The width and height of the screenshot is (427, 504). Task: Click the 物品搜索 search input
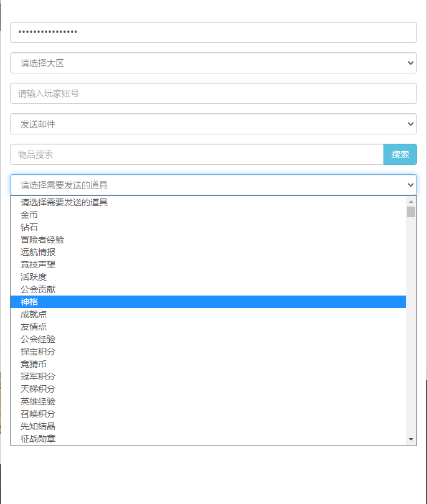[197, 154]
